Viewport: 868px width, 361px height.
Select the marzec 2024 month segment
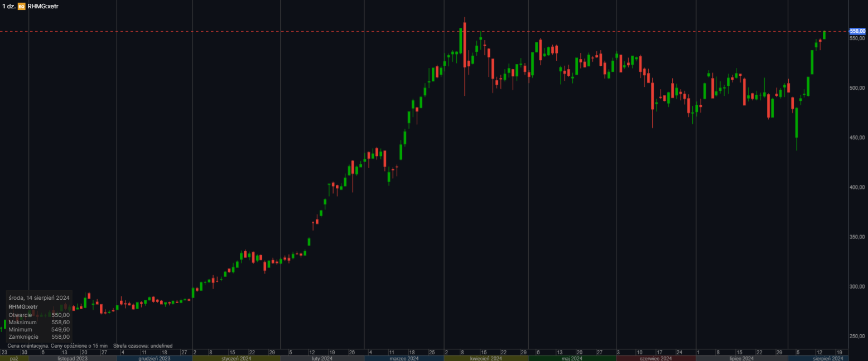tap(404, 358)
